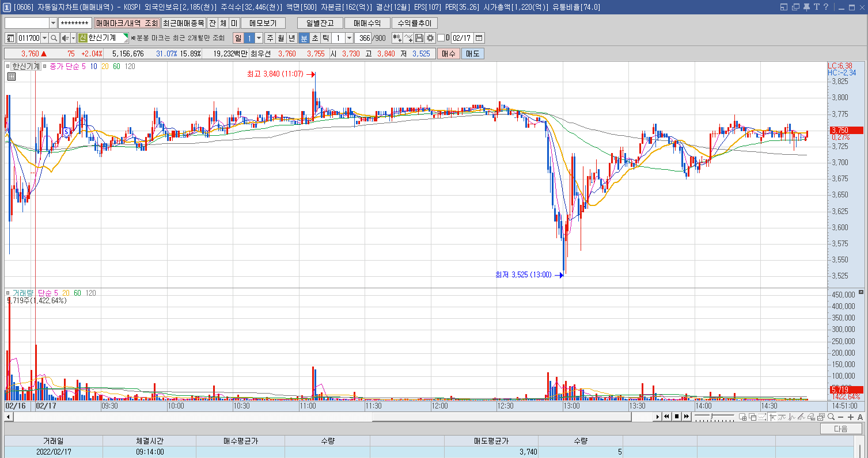Click the crosshair axis icon in bottom toolbar
Screen dimensions: 868x458
(x=772, y=417)
